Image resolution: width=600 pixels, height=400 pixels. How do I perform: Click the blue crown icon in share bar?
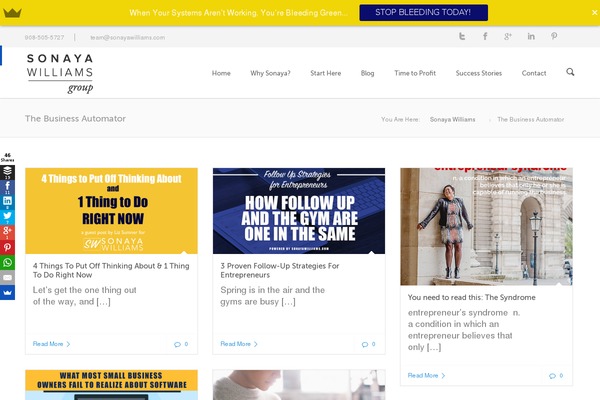pyautogui.click(x=7, y=292)
